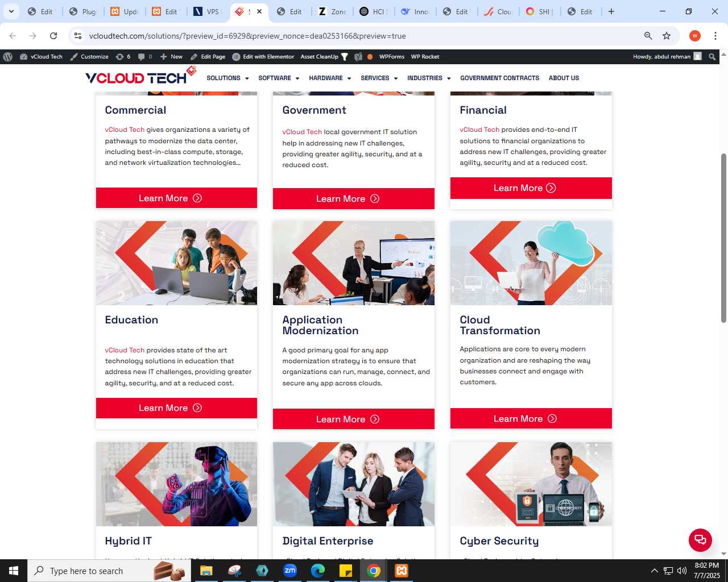Click Learn More under Government
Screen dimensions: 728x582
[x=354, y=198]
